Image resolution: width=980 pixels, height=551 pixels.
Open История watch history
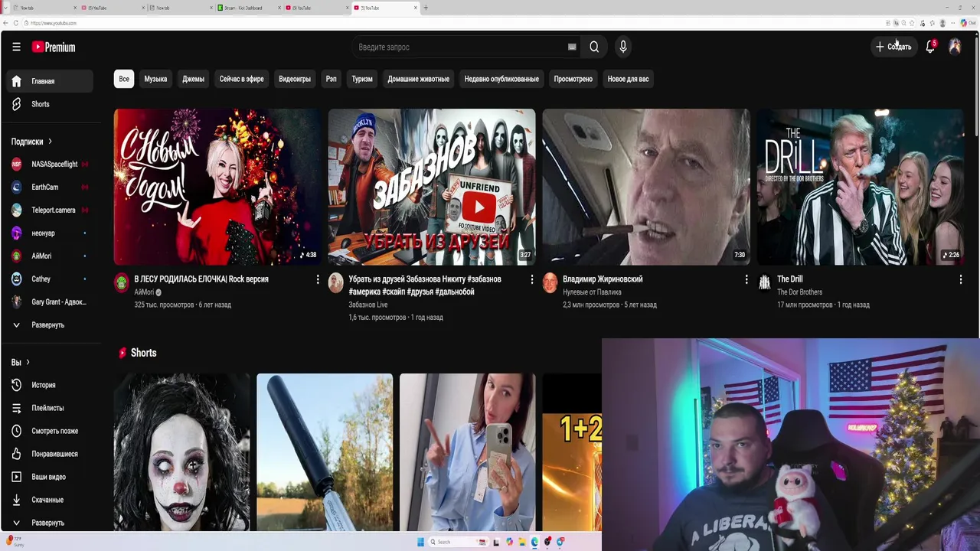50,385
